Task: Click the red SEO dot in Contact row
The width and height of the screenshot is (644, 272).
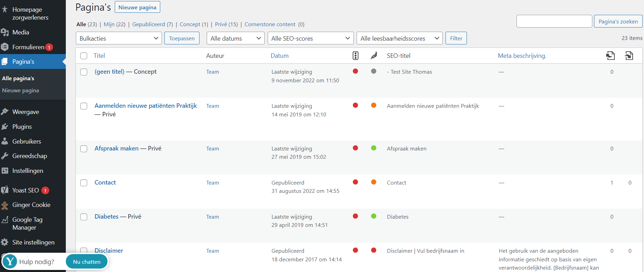Action: click(x=356, y=182)
